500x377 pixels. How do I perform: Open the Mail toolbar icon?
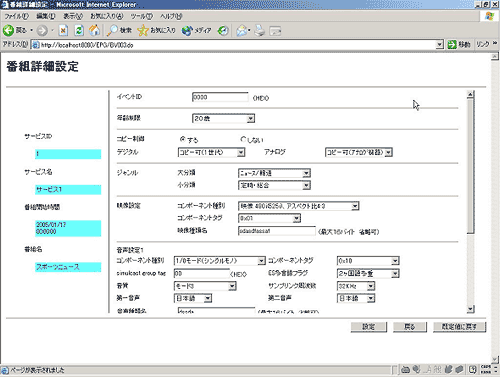[242, 31]
